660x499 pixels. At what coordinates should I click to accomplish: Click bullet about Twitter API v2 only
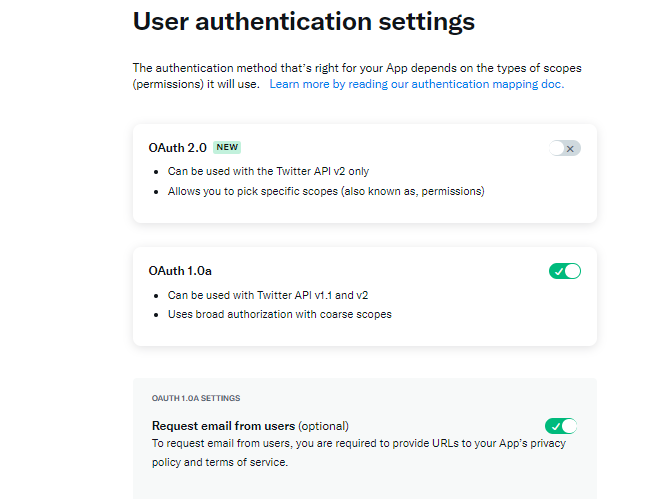(268, 171)
